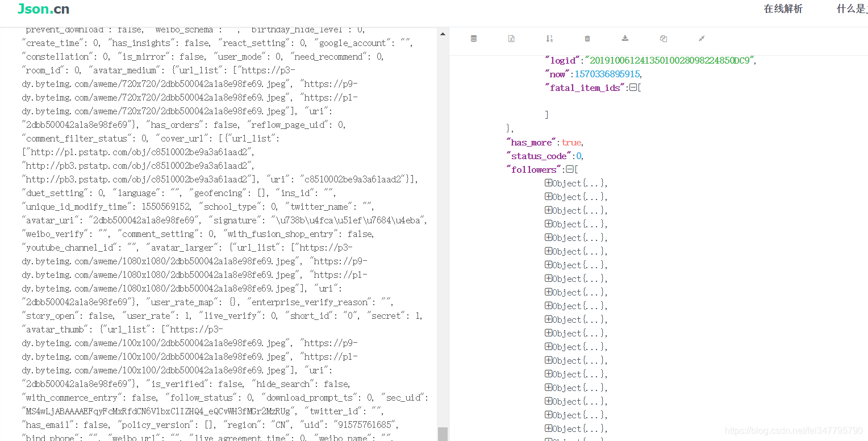
Task: Click the "followers" key label
Action: (x=534, y=169)
